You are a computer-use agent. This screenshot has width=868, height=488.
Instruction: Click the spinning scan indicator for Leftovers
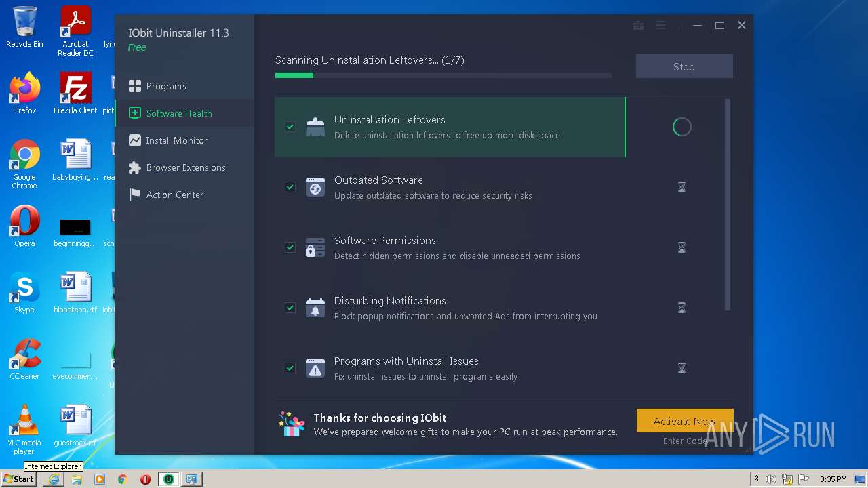[x=682, y=127]
